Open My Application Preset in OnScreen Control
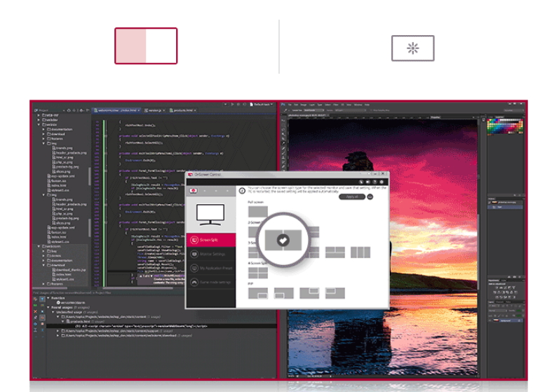This screenshot has height=392, width=540. [x=211, y=268]
